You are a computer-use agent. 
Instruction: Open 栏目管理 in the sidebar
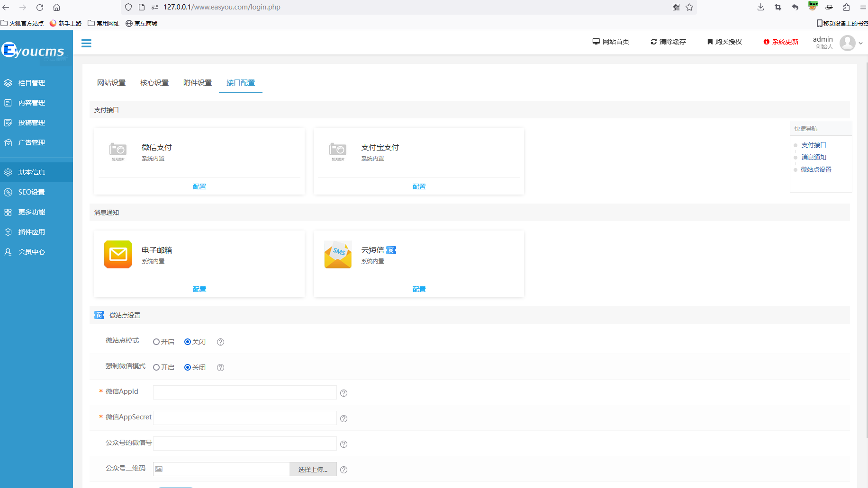tap(36, 83)
